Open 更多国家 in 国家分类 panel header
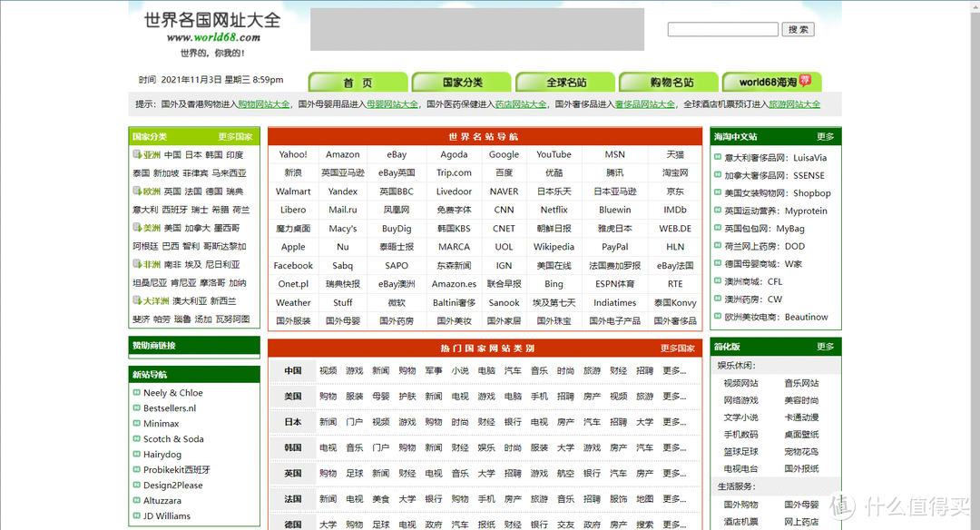Viewport: 980px width, 530px height. [235, 136]
